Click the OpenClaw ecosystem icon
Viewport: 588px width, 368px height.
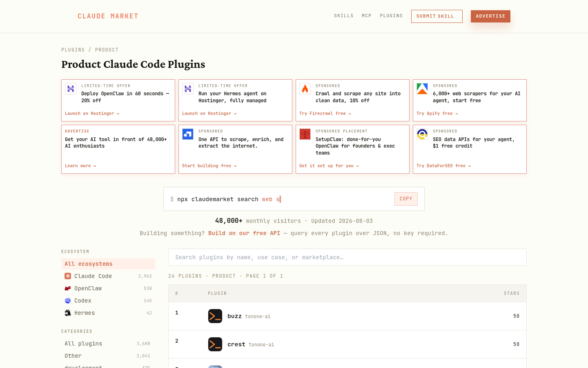point(68,288)
